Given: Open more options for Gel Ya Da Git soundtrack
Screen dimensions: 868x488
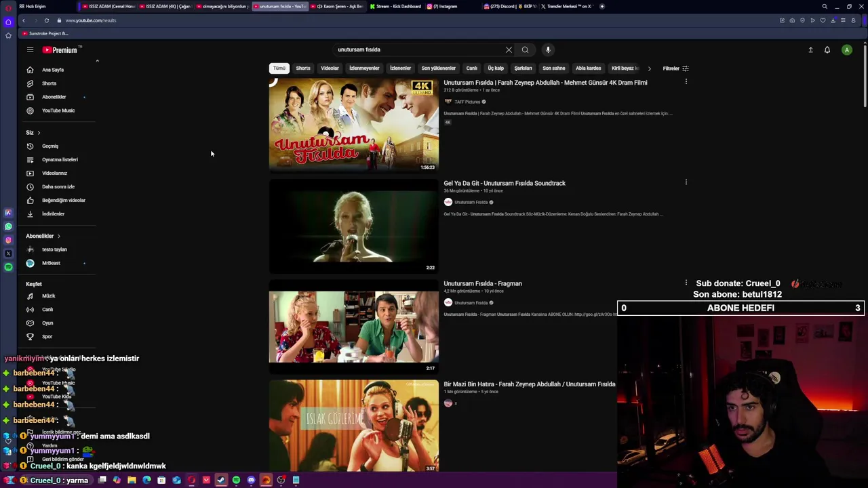Looking at the screenshot, I should (686, 182).
